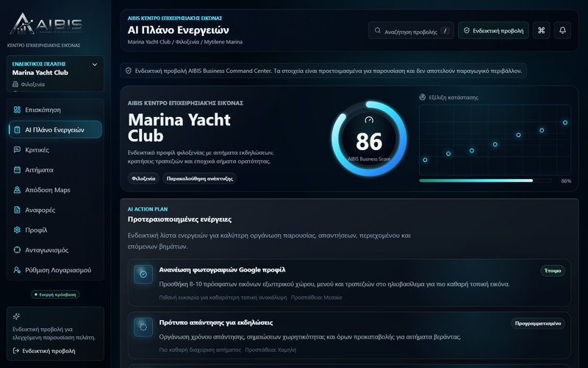588x368 pixels.
Task: Click the slash shortcut key badge
Action: pos(445,31)
